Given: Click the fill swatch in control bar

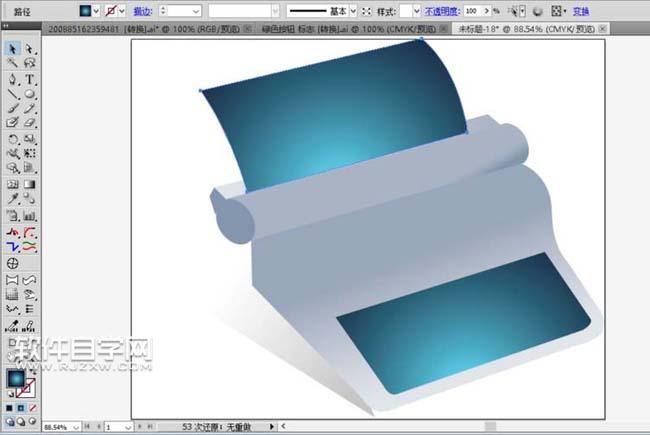Looking at the screenshot, I should (85, 11).
